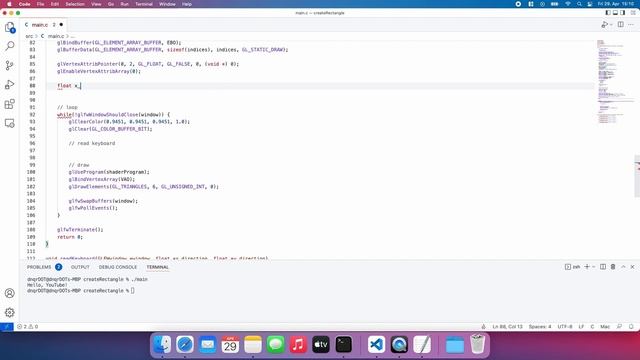Open Safari from the Dock

[x=185, y=344]
